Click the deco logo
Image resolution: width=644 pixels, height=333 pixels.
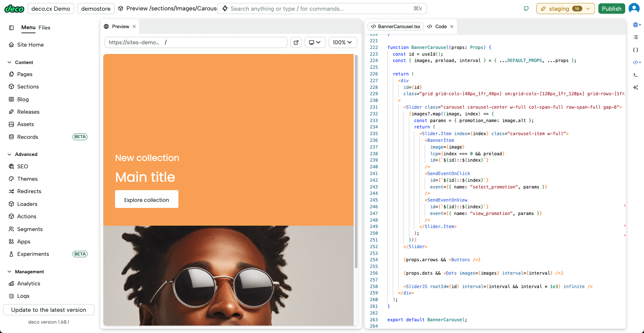[x=14, y=9]
